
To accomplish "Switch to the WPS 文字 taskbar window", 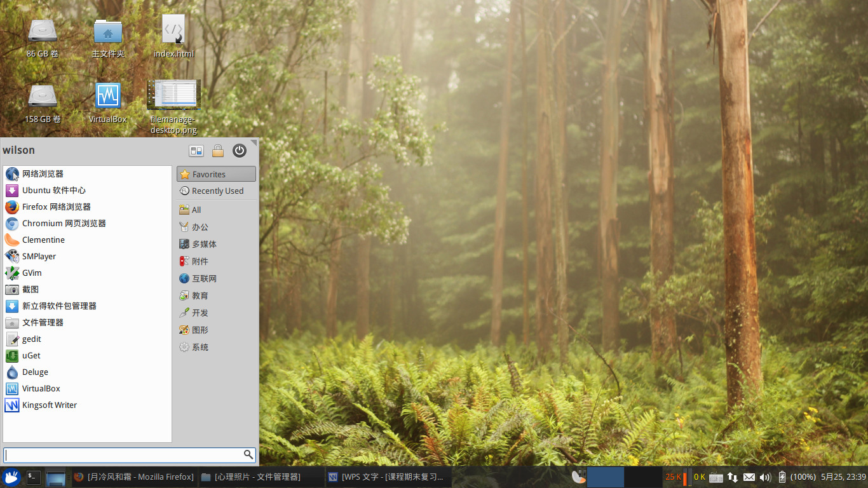I will pyautogui.click(x=388, y=477).
